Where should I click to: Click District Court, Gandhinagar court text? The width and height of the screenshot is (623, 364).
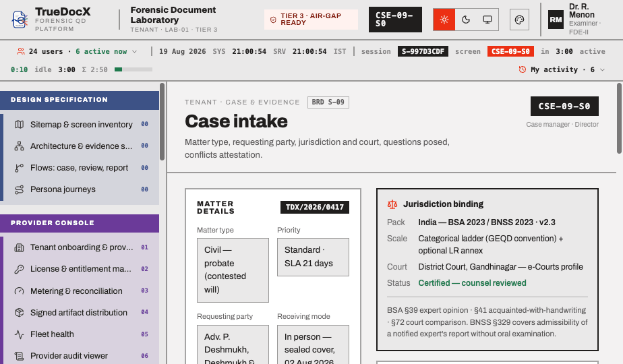[500, 267]
